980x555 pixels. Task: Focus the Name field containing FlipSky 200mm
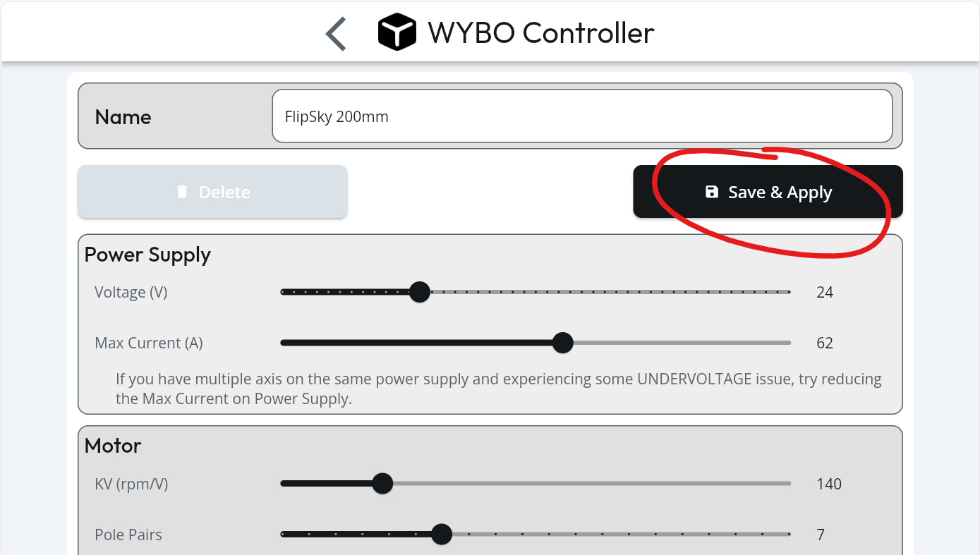coord(582,116)
